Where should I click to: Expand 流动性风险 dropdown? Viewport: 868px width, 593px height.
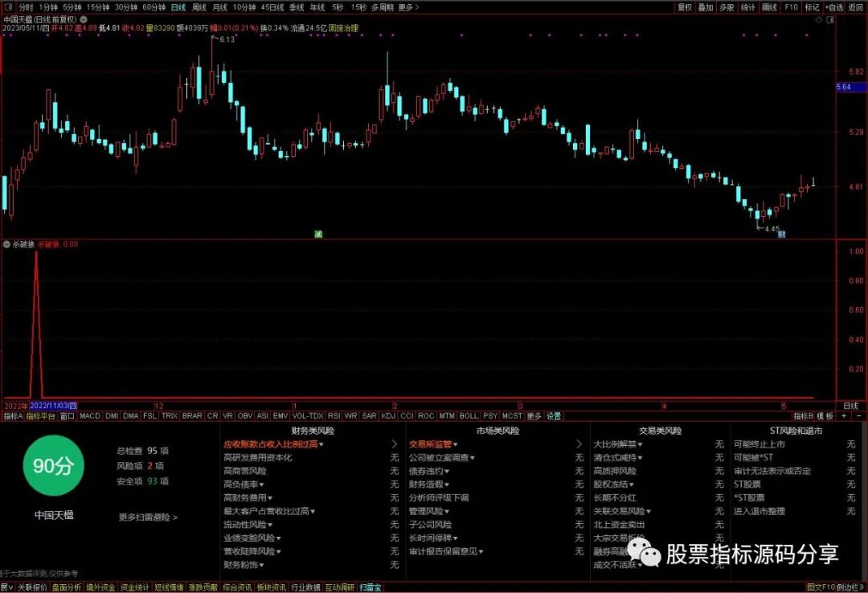click(248, 525)
